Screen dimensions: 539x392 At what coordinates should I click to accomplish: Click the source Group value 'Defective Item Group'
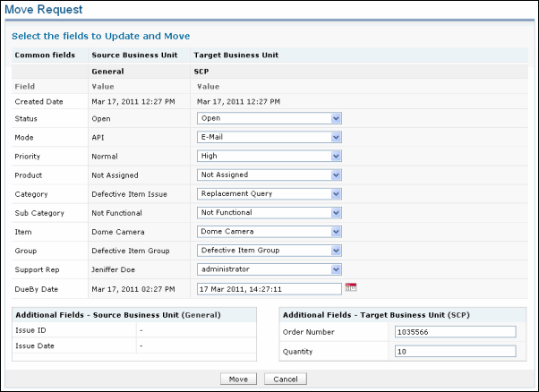[x=131, y=251]
